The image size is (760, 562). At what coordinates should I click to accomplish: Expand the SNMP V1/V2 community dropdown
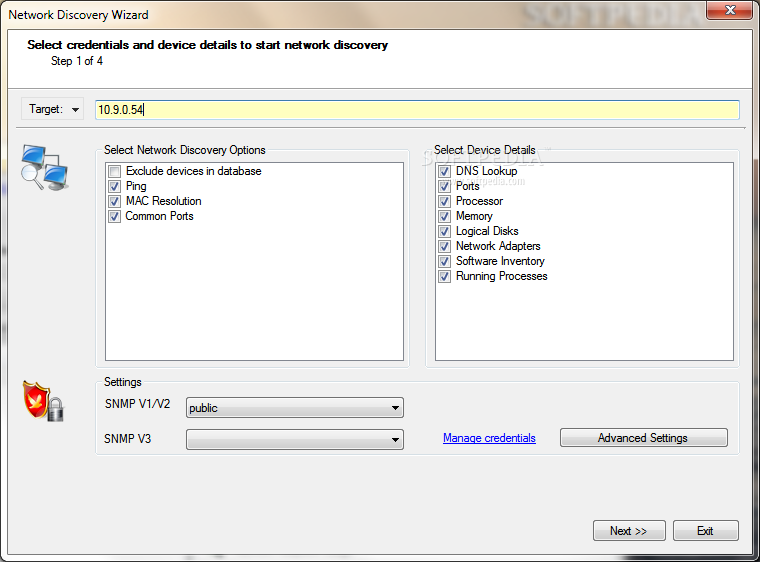pos(295,408)
